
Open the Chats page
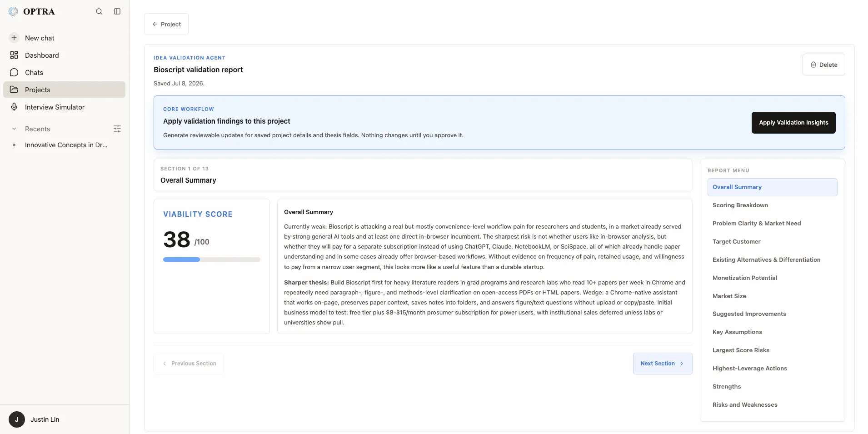pos(64,72)
